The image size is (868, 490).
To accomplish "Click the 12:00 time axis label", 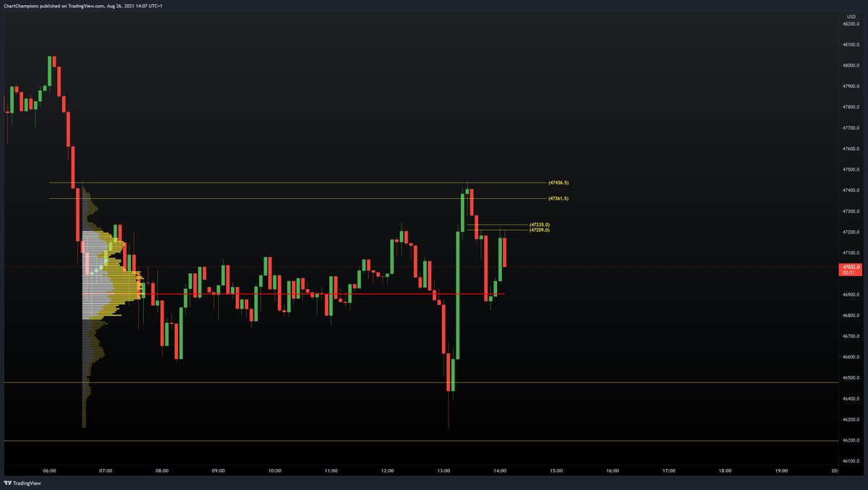I will coord(387,470).
